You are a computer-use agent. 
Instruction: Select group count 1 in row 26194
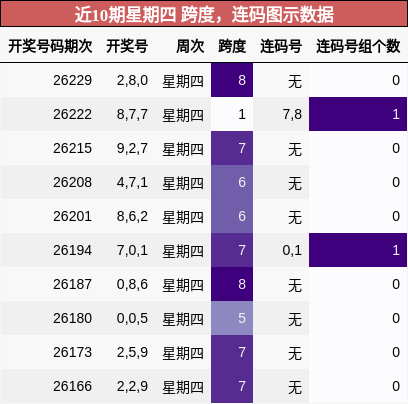tap(358, 250)
